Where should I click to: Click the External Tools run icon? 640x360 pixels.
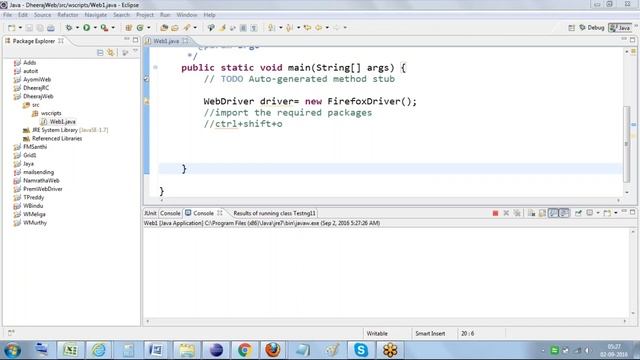click(104, 28)
